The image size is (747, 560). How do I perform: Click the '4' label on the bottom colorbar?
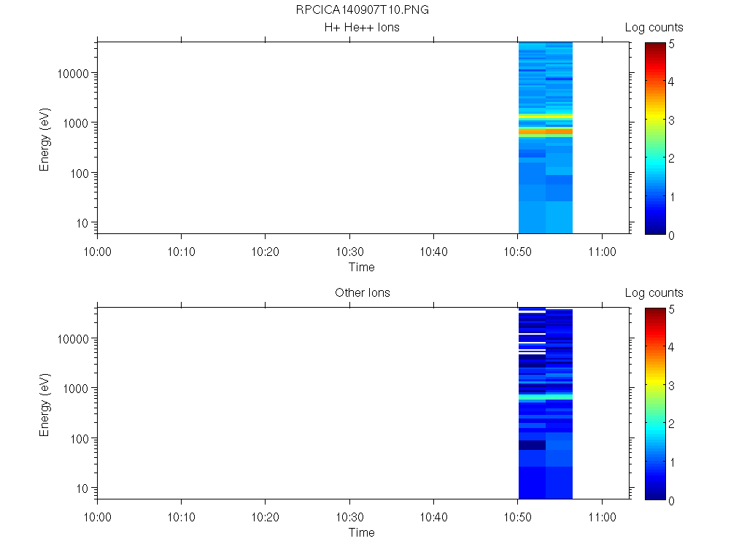tap(671, 347)
